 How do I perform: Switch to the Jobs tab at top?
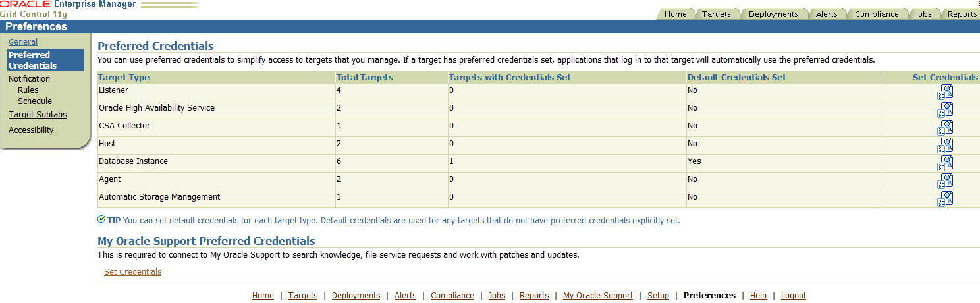click(923, 14)
